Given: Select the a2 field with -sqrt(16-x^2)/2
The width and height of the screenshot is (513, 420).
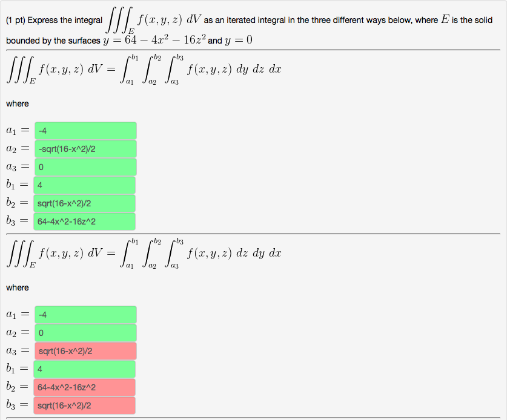Looking at the screenshot, I should point(85,148).
